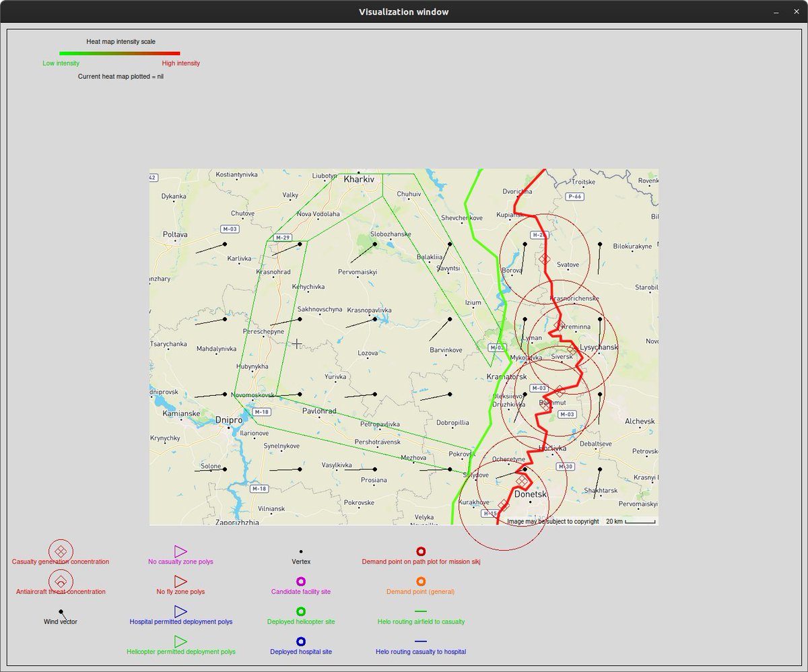
Task: Click the blue Helo routing casualty line sample
Action: point(421,641)
